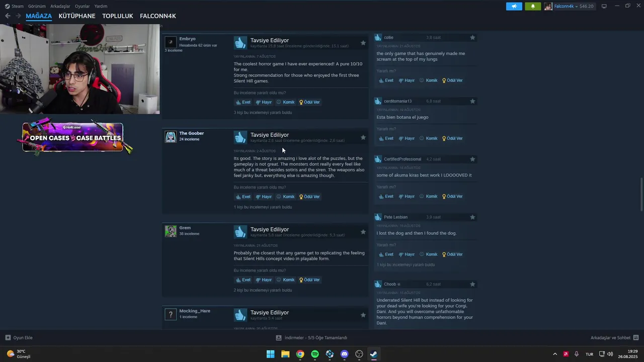644x362 pixels.
Task: Open Grem's profile name link
Action: coord(185,228)
